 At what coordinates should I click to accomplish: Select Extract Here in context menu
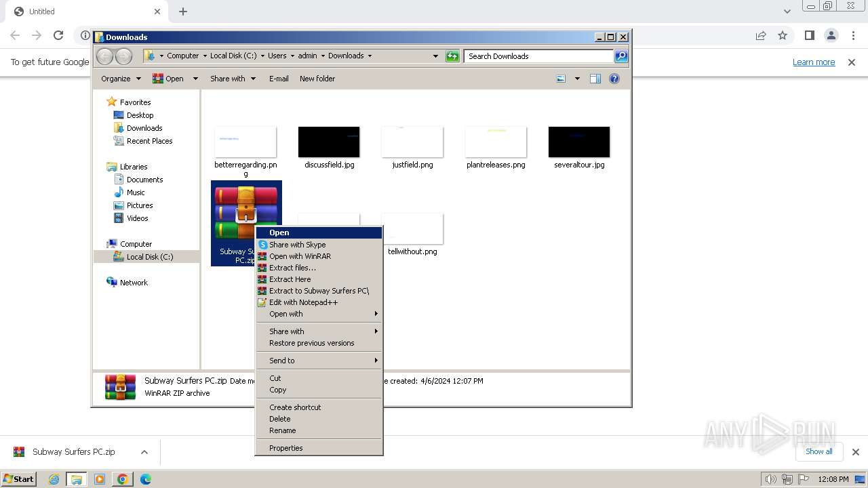click(x=319, y=279)
